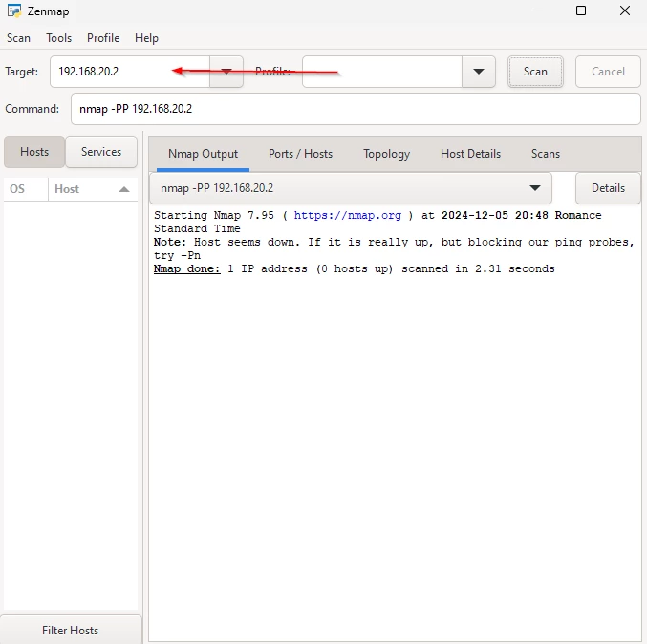Click the 'Nmap done:' text in output
Image resolution: width=647 pixels, height=644 pixels.
187,269
